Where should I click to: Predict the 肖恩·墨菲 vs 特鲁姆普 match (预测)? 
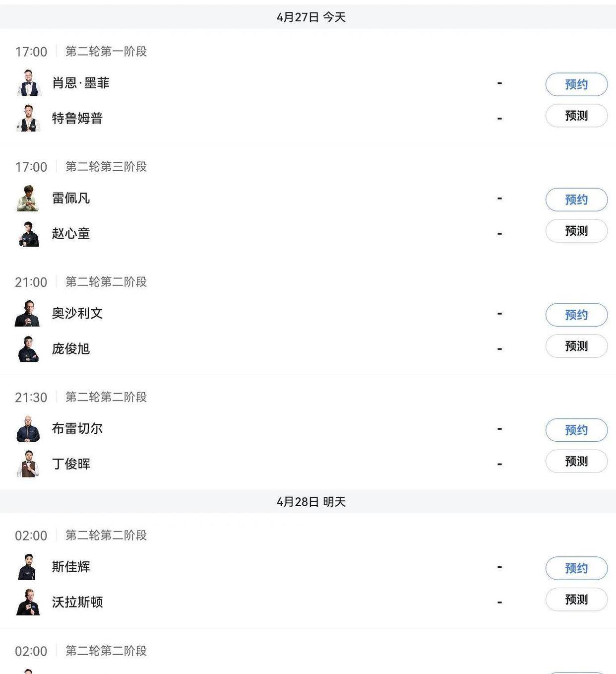(576, 116)
